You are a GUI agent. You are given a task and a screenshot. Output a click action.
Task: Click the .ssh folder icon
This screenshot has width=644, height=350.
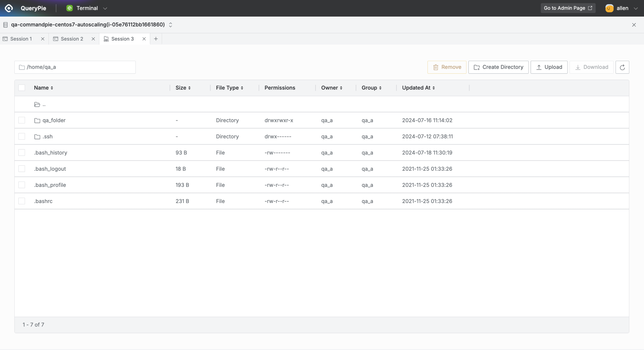click(x=37, y=137)
